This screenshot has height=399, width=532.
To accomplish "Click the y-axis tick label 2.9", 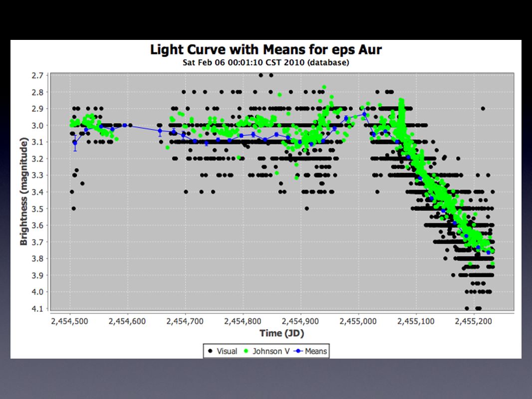I will click(37, 109).
